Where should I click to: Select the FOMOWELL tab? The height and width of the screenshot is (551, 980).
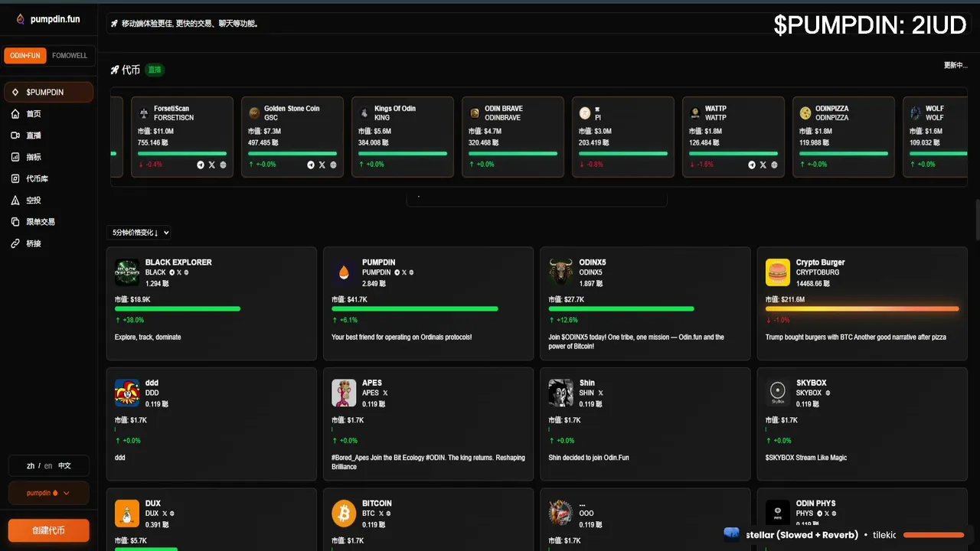(70, 56)
